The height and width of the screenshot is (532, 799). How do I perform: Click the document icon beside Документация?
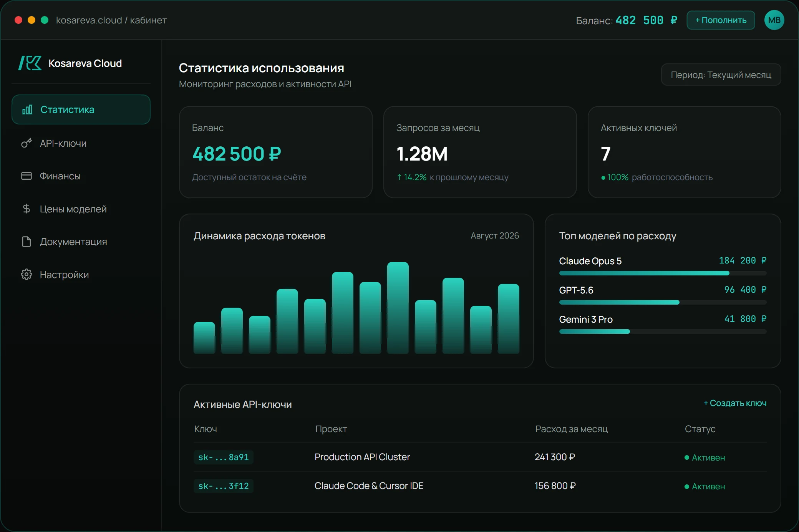[x=26, y=242]
